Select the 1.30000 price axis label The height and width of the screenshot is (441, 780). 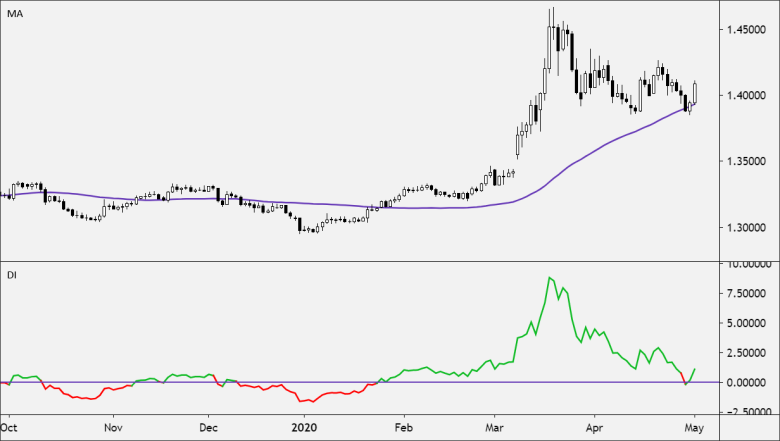(746, 228)
